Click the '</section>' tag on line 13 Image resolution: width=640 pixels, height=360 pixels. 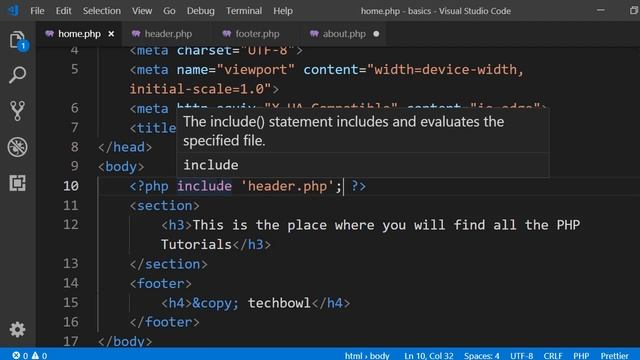point(169,264)
